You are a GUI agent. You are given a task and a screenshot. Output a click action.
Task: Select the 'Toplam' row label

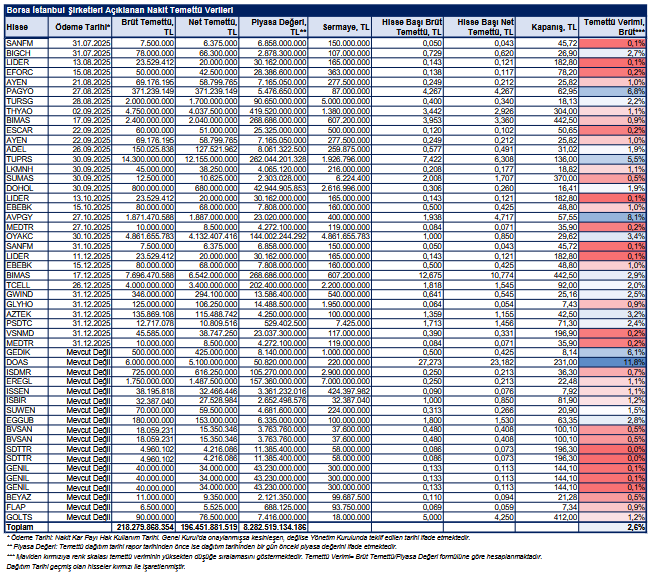pyautogui.click(x=27, y=527)
